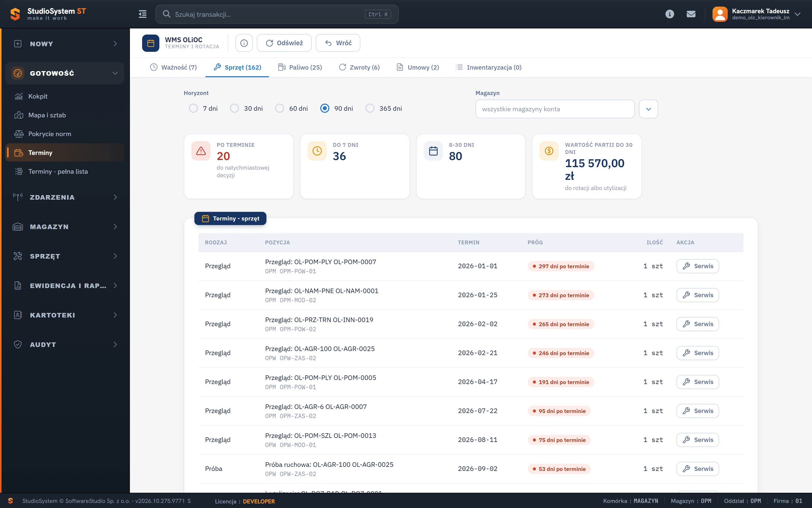Focus the Szukaj transakcji search field

pyautogui.click(x=277, y=14)
